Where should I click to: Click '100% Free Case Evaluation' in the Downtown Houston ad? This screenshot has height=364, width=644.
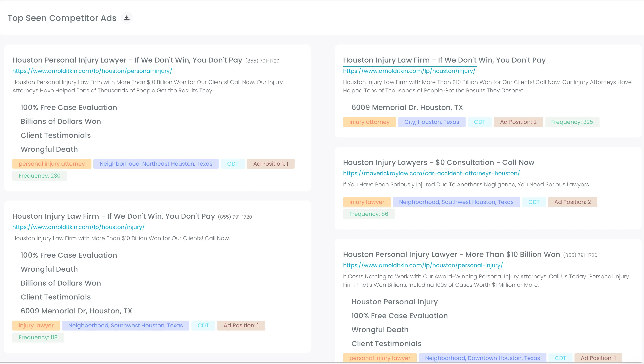click(399, 316)
